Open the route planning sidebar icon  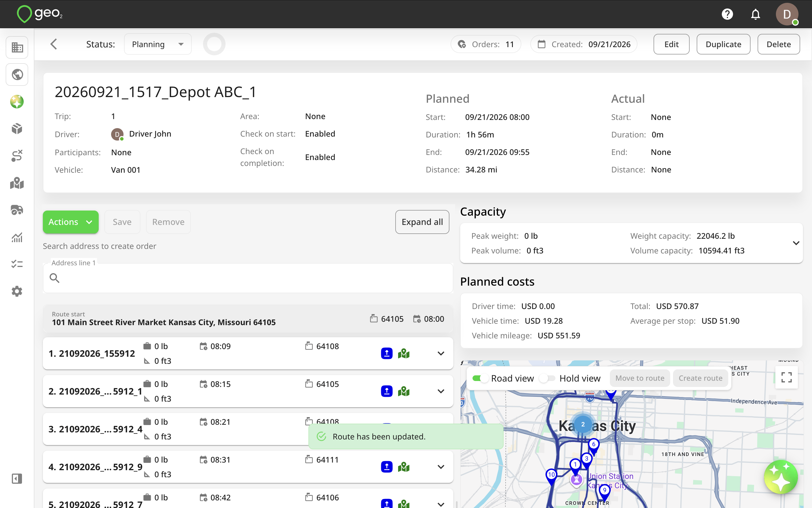[17, 156]
